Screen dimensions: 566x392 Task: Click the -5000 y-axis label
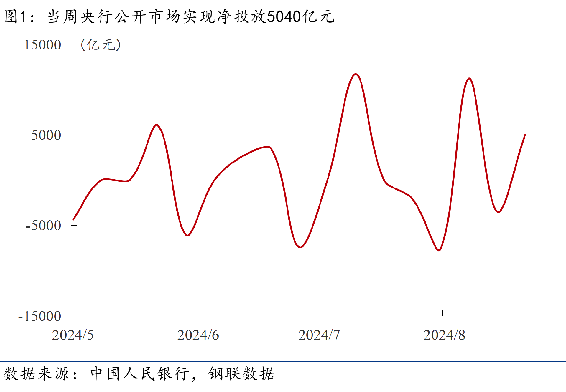[43, 226]
